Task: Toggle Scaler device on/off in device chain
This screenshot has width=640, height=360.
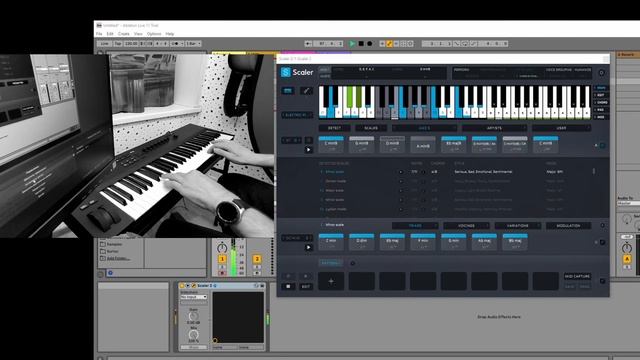Action: click(182, 286)
